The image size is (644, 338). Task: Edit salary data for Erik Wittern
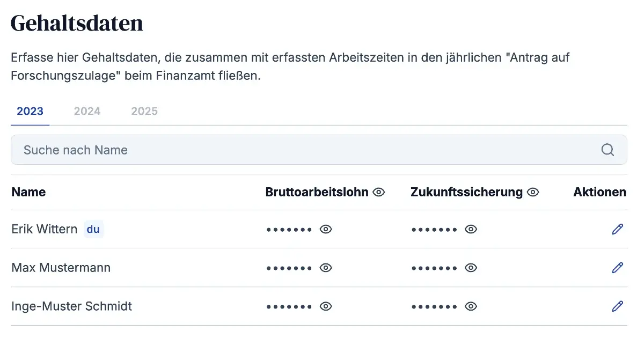618,229
